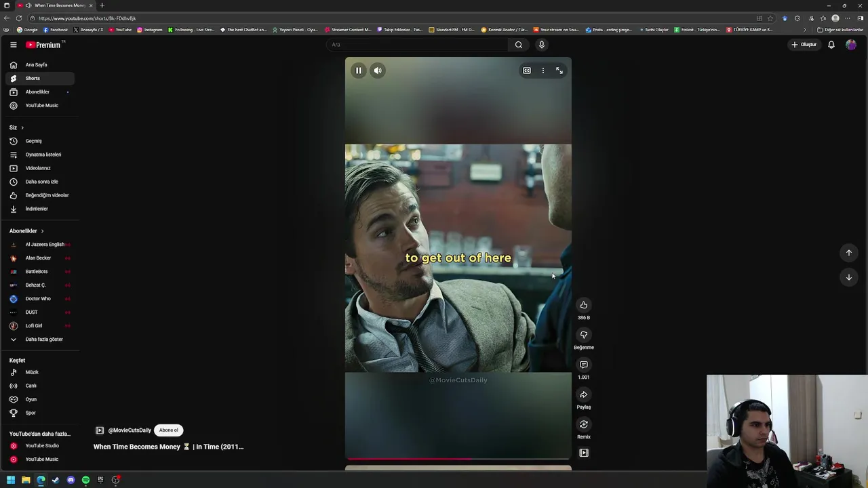This screenshot has height=488, width=868.
Task: Go to Ana Sayfa in sidebar
Action: coord(40,65)
